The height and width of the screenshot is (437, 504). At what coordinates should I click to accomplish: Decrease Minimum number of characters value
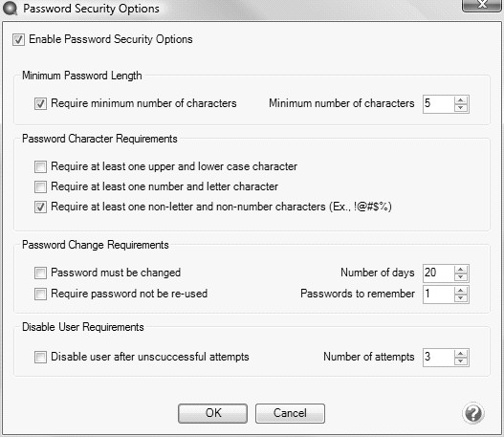461,108
